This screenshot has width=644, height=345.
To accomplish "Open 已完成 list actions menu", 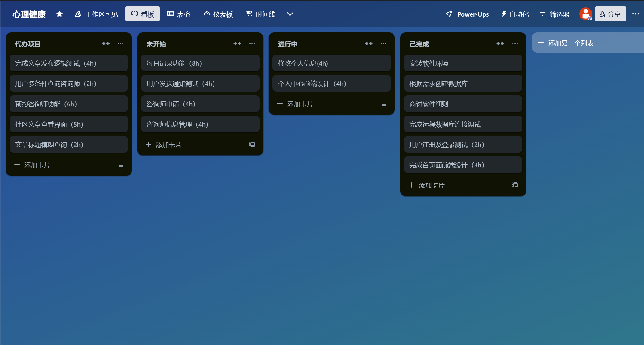I will [515, 44].
